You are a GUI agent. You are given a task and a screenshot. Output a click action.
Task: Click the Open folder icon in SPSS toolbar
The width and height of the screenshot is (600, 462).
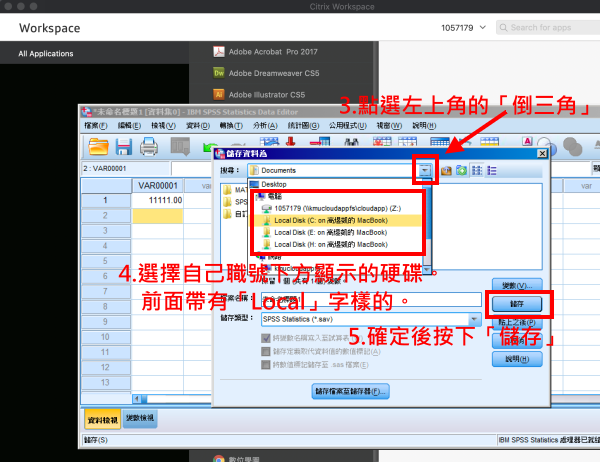(x=98, y=147)
